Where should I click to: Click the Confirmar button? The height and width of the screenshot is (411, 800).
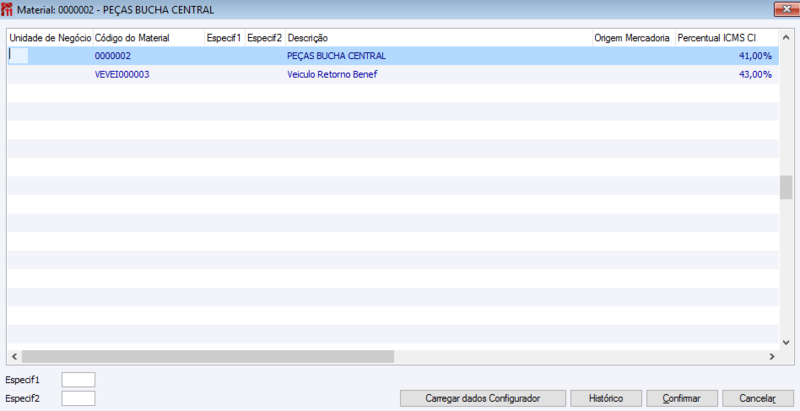click(682, 398)
